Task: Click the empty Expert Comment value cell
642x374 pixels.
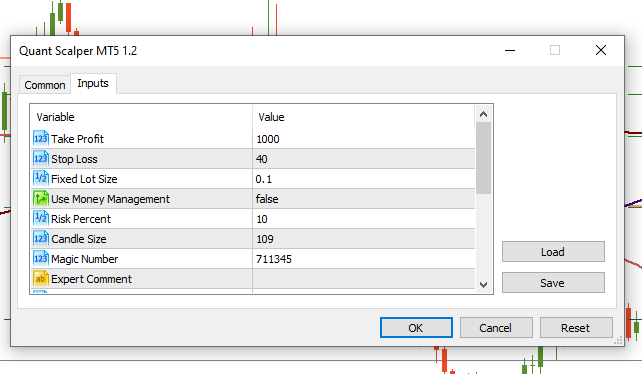Action: pos(364,279)
